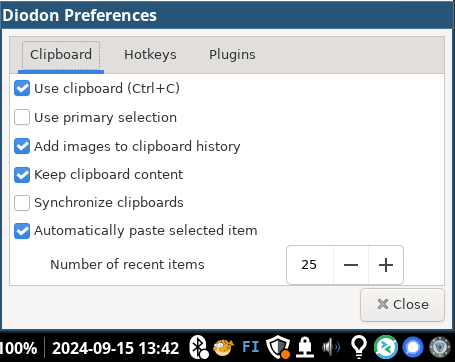Open the Plugins tab

point(232,55)
